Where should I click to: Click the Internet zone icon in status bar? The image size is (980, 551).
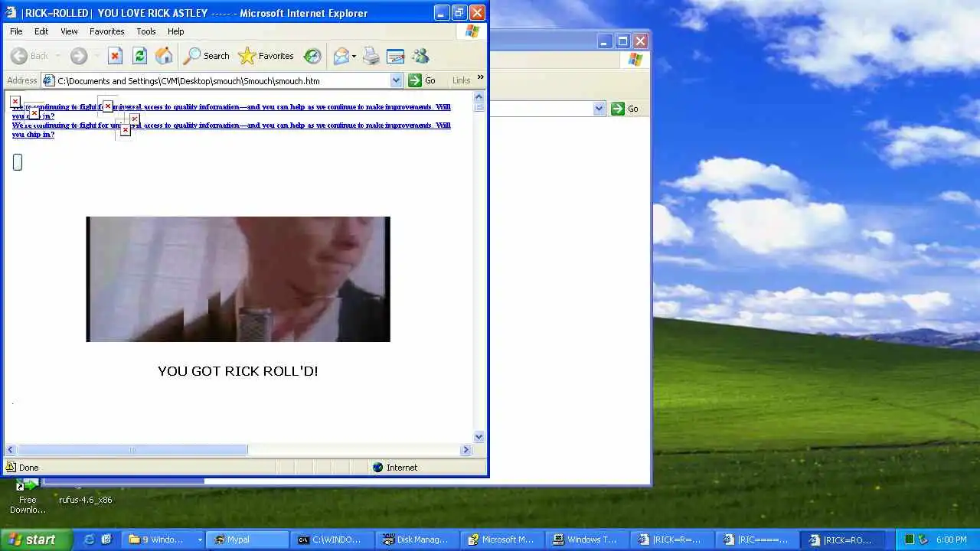[x=377, y=468]
